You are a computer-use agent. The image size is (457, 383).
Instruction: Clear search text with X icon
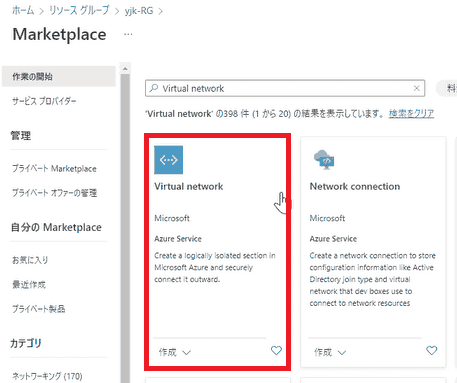[417, 88]
